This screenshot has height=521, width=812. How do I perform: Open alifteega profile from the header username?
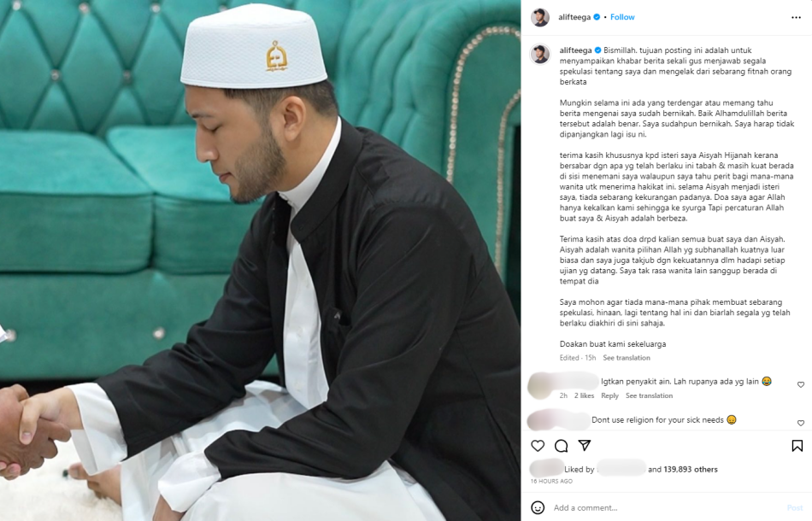coord(574,17)
